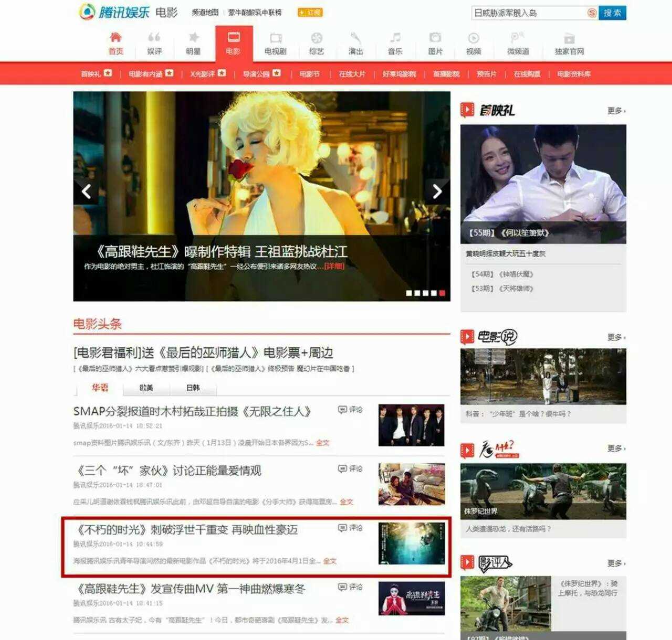This screenshot has height=640, width=672.
Task: Open 频道地图 link in header
Action: pos(205,12)
